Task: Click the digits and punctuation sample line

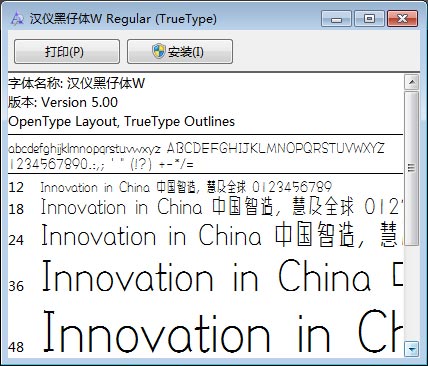Action: point(101,164)
